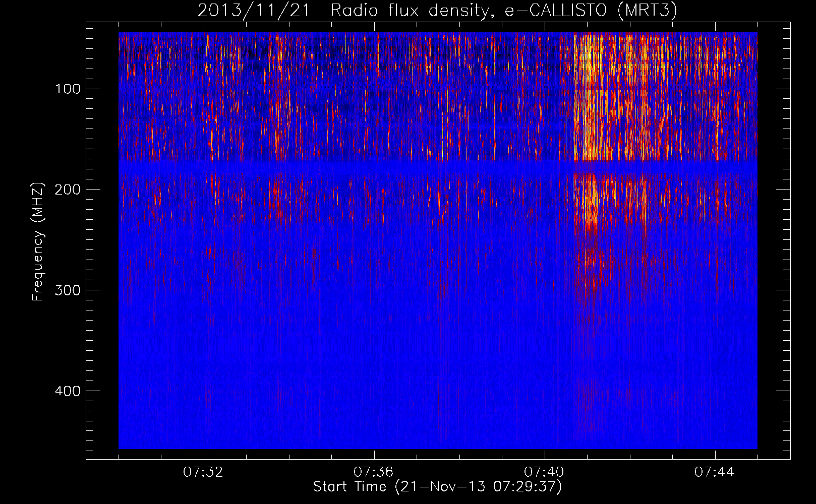
Task: Click the 07:44 time tick label
Action: pos(715,472)
